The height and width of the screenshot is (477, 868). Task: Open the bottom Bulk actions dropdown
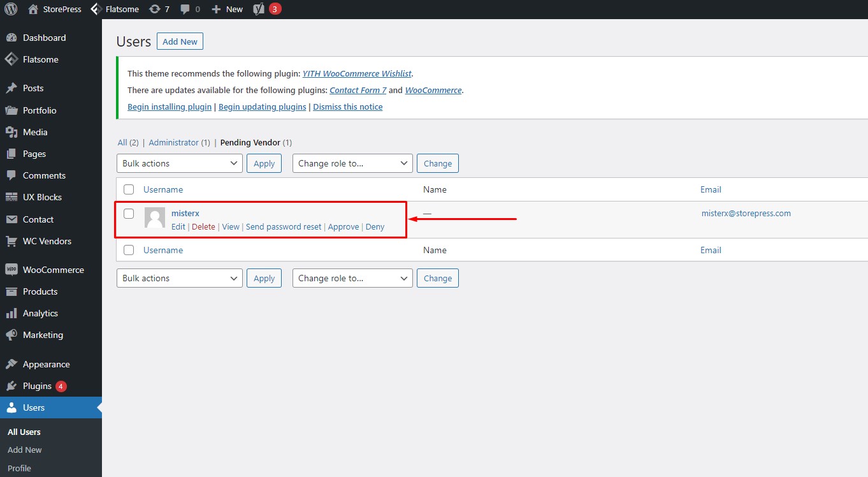(x=180, y=278)
